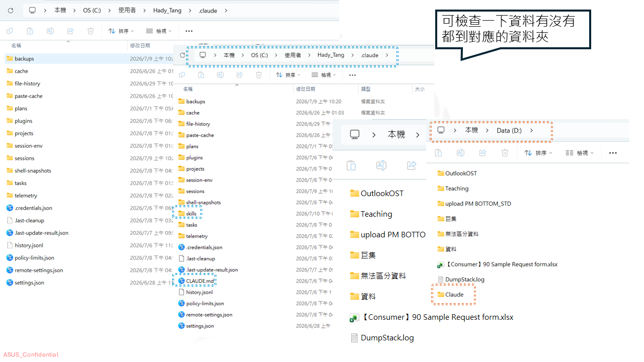This screenshot has height=362, width=644.
Task: Select history.jsonl in the front .claude window
Action: pos(195,292)
